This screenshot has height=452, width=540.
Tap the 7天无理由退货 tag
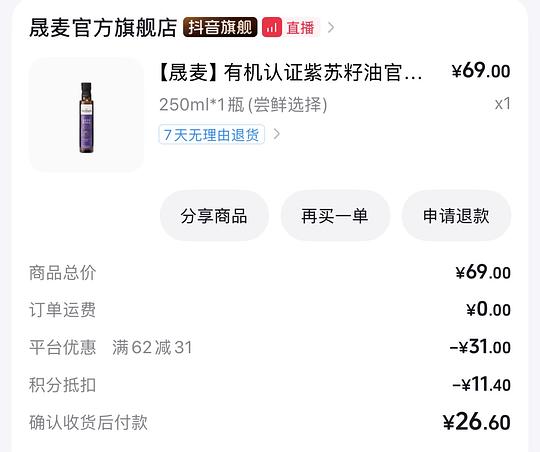pos(211,135)
